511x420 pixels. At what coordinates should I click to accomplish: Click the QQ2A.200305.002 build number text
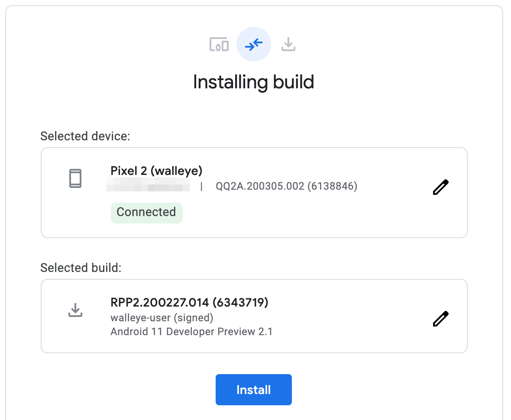coord(286,186)
